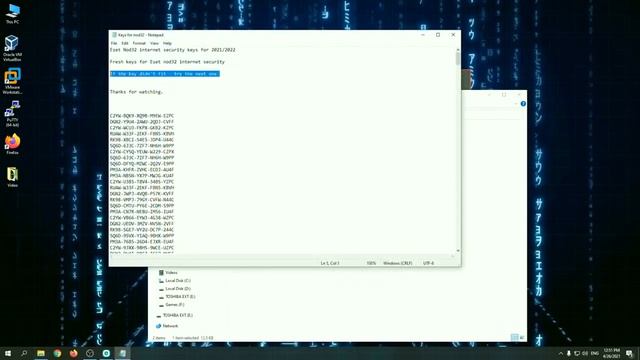Open Explorer help question mark icon
The height and width of the screenshot is (360, 640).
[523, 104]
